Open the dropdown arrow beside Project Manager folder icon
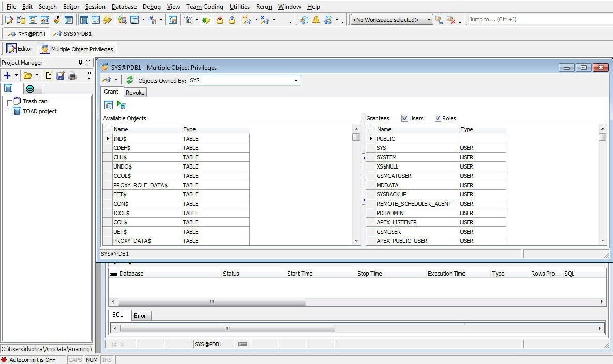This screenshot has height=364, width=613. [x=37, y=75]
